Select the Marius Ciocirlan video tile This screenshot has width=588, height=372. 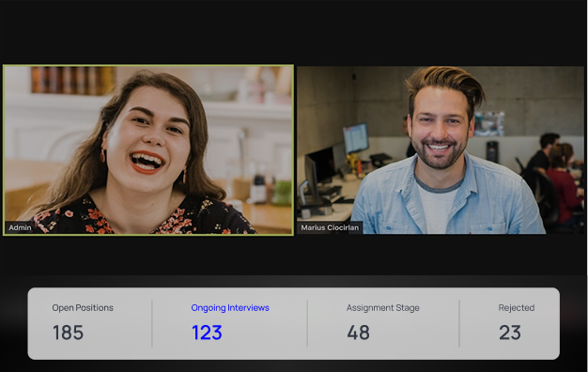[x=441, y=150]
